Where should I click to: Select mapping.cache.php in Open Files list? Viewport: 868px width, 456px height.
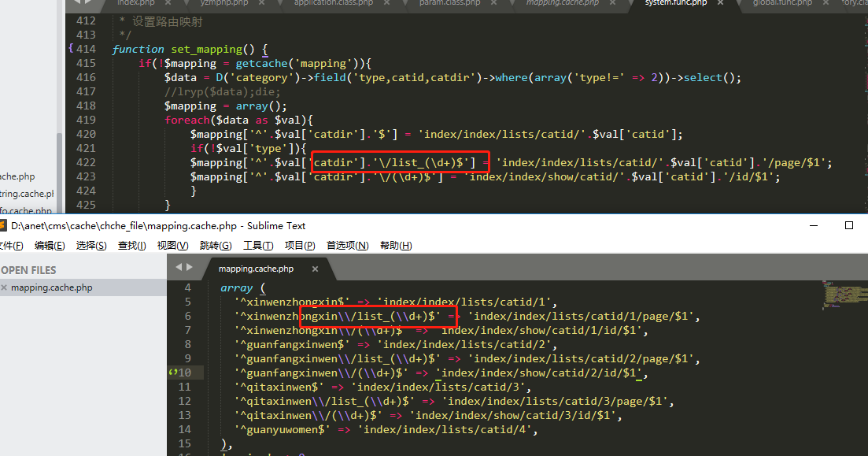click(x=52, y=288)
